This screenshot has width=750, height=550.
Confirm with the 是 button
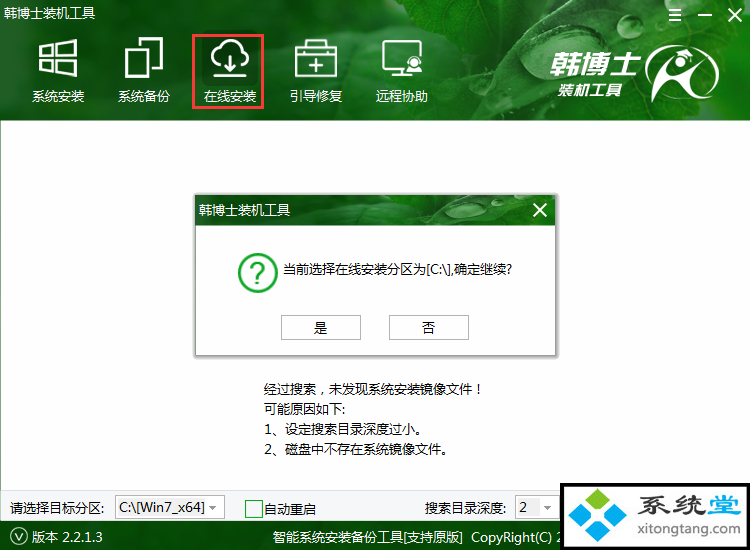click(x=320, y=328)
